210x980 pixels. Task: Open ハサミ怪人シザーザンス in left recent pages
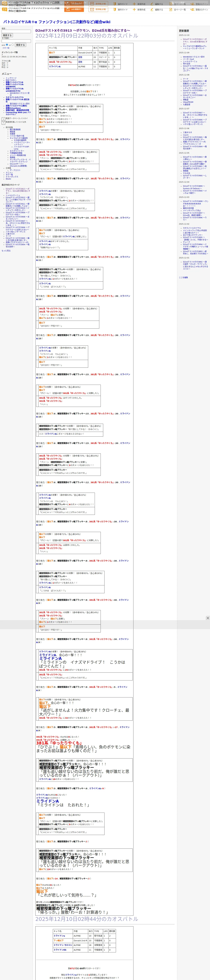(x=16, y=232)
